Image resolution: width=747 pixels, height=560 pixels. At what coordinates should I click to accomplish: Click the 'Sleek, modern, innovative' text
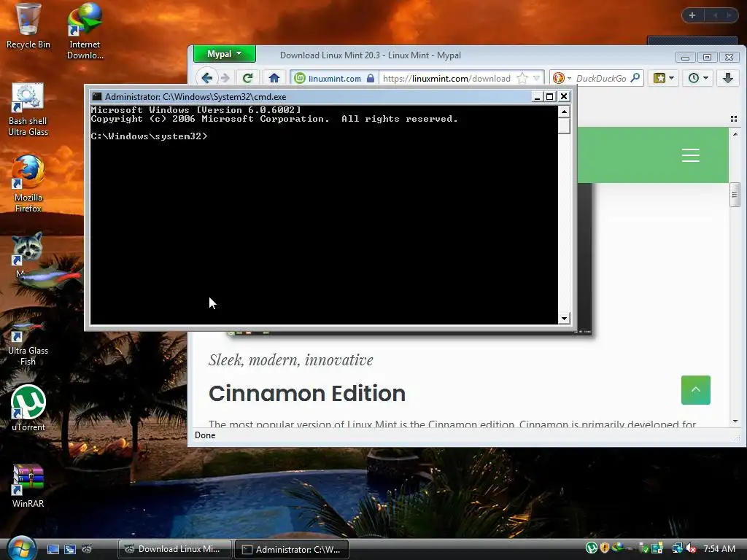pos(290,360)
